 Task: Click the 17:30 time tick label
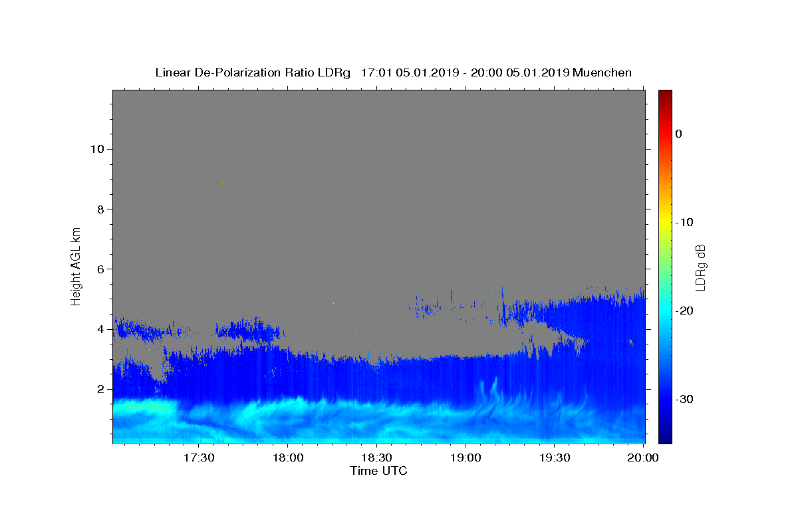(198, 458)
